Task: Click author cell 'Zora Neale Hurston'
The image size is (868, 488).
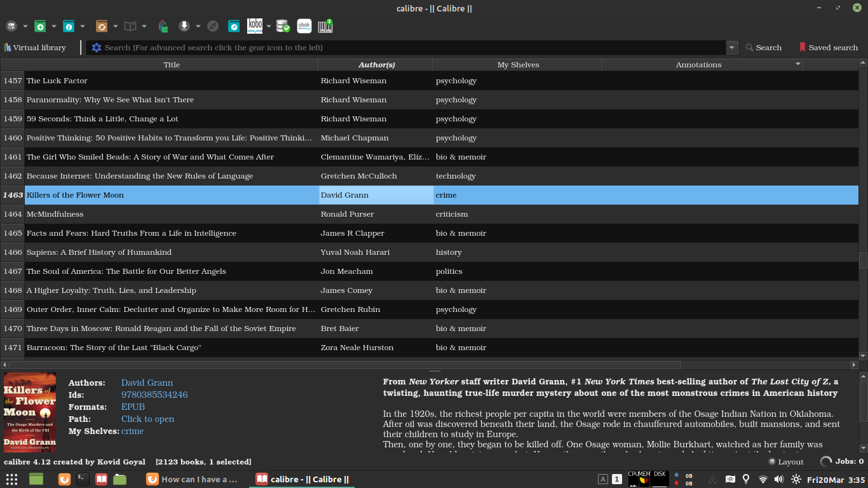Action: (x=376, y=348)
